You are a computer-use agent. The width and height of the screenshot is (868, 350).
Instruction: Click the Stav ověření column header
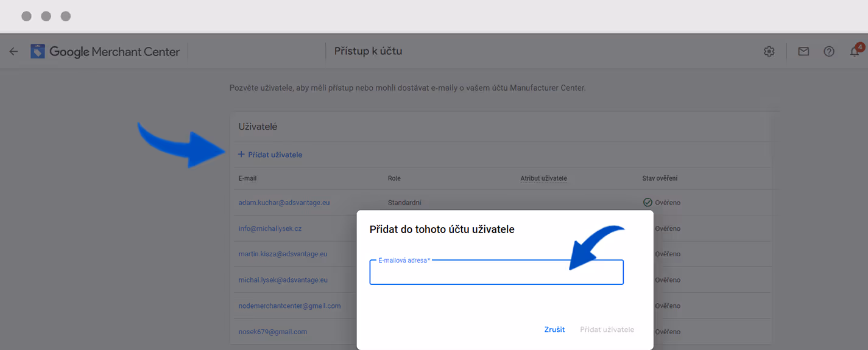[660, 178]
